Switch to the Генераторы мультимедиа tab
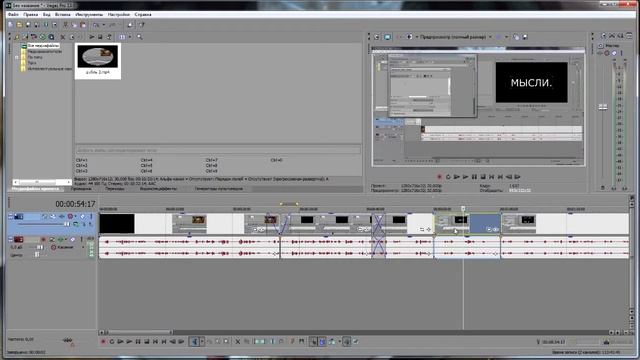 tap(218, 189)
